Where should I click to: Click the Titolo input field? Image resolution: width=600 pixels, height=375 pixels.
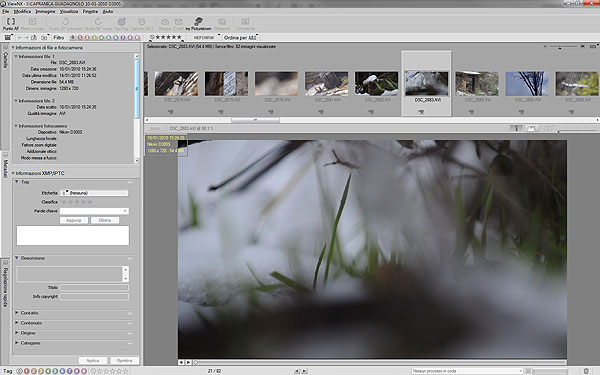click(94, 287)
